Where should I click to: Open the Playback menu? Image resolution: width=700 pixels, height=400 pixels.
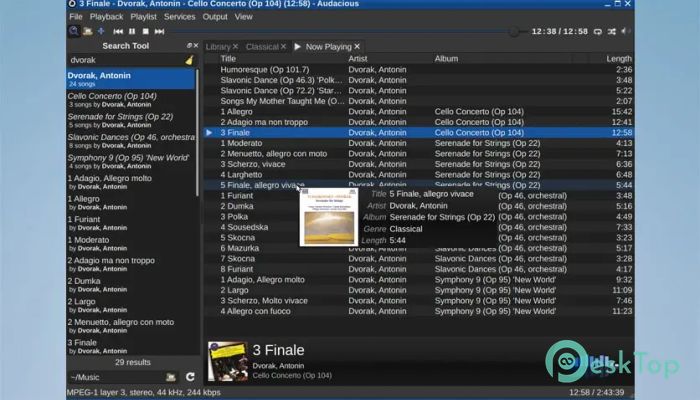[x=106, y=17]
